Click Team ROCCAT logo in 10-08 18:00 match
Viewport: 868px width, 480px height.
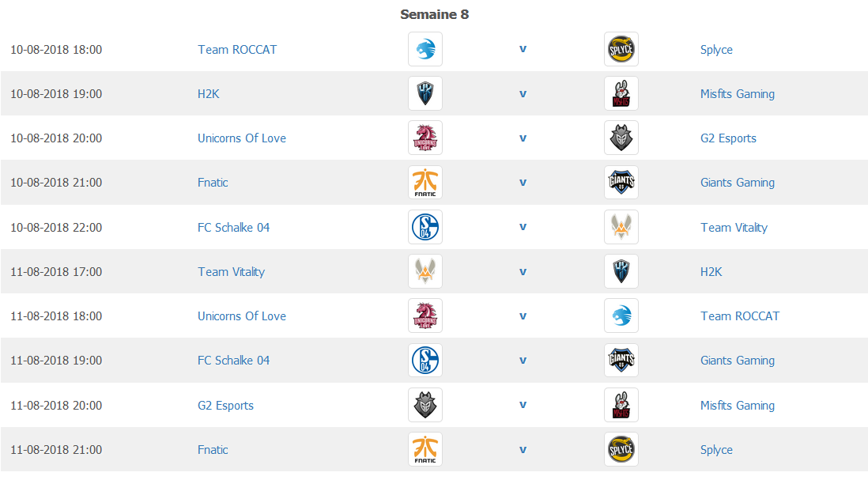(425, 49)
